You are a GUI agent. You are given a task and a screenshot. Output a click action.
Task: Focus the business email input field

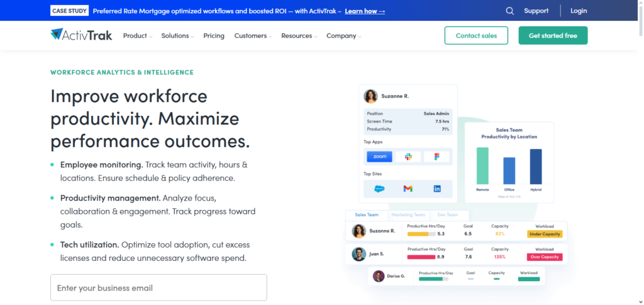158,288
